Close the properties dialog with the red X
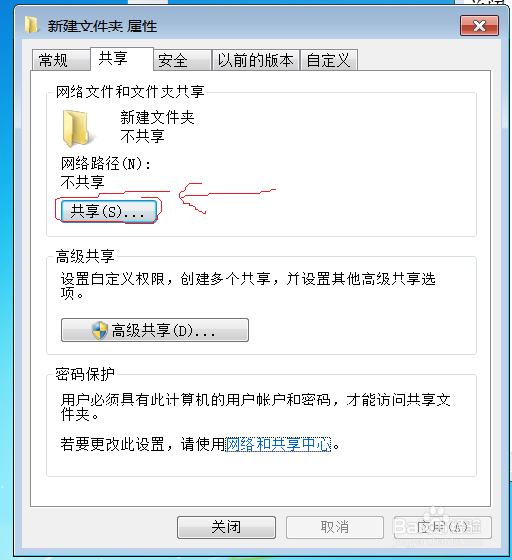The image size is (512, 560). (479, 26)
